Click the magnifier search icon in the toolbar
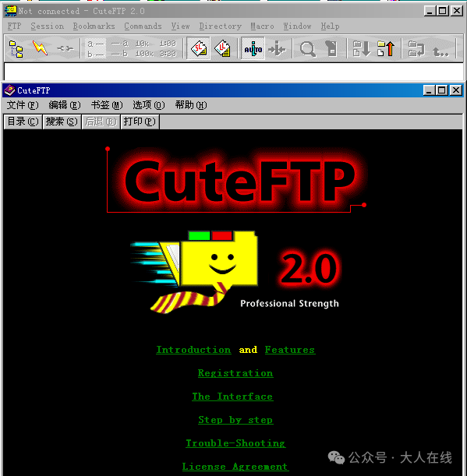This screenshot has width=467, height=476. 307,48
